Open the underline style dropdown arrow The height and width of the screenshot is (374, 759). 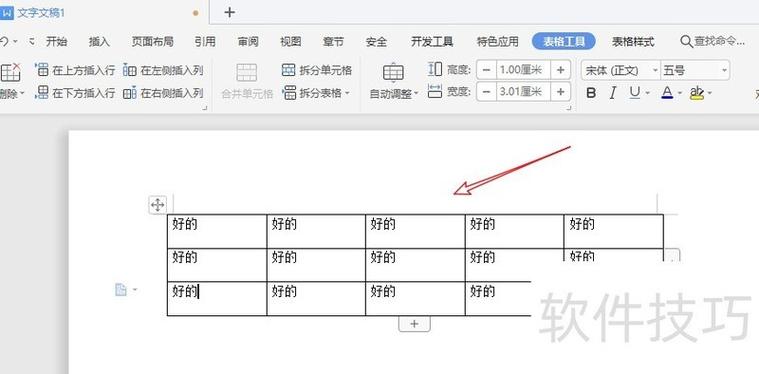648,93
